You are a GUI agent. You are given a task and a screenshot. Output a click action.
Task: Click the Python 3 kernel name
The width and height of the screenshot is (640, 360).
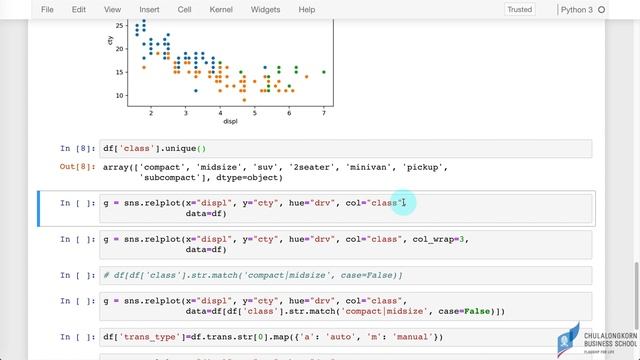pos(576,9)
